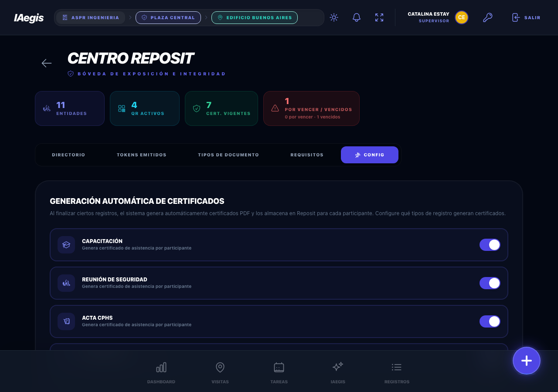The image size is (558, 392).
Task: Open Visitas from the bottom bar
Action: (x=220, y=373)
